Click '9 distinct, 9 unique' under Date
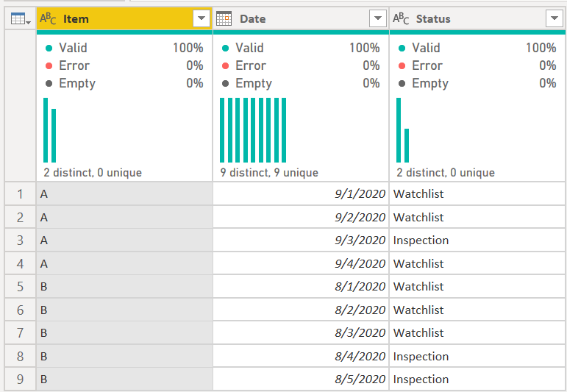 coord(269,173)
